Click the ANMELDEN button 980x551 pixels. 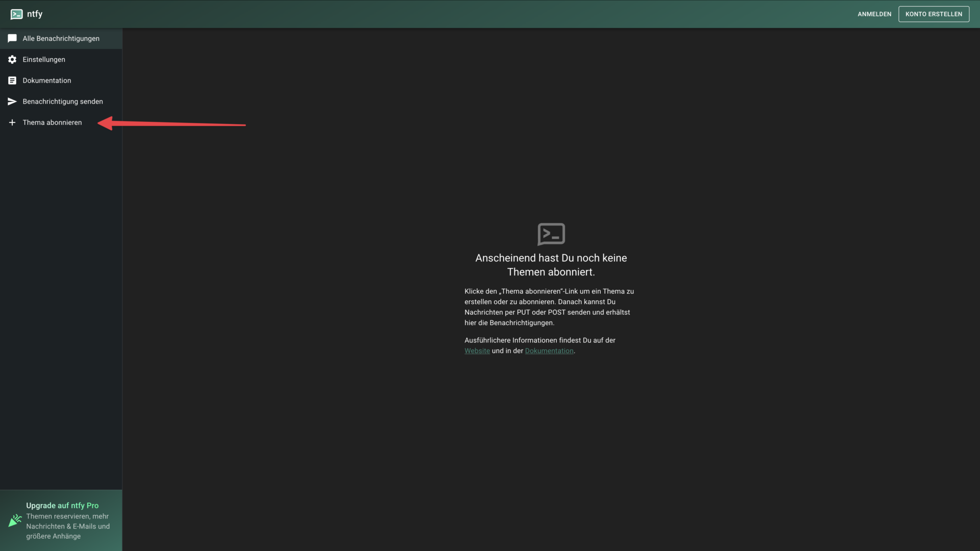[874, 14]
